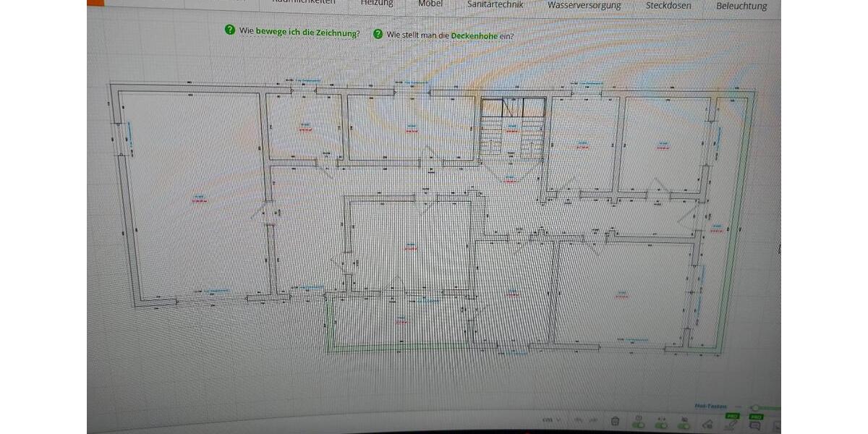Click the trash can delete icon
Screen dimensions: 868x434
tap(615, 421)
